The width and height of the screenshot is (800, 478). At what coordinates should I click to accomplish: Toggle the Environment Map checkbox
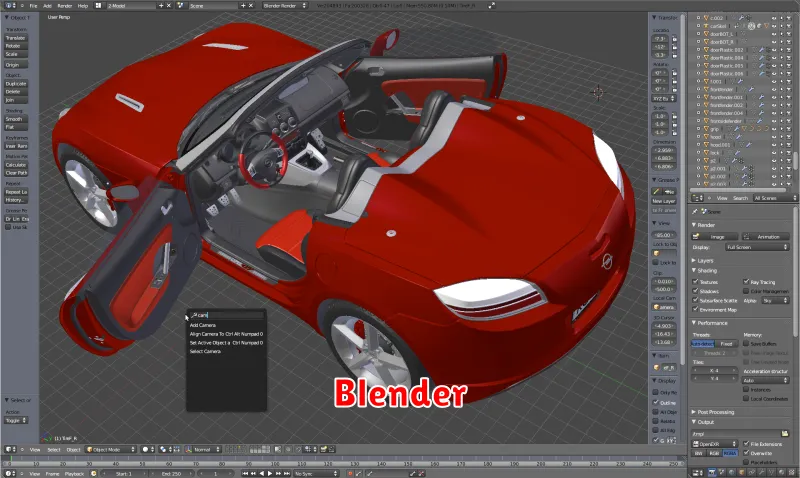[695, 309]
